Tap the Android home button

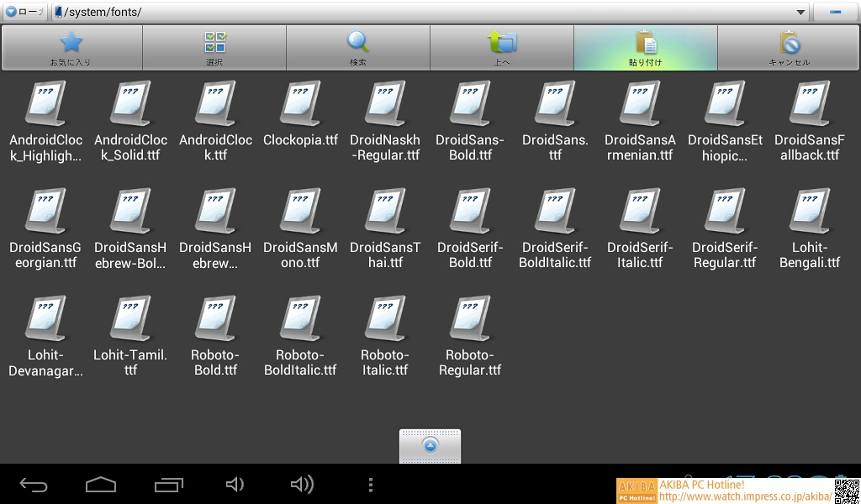101,485
